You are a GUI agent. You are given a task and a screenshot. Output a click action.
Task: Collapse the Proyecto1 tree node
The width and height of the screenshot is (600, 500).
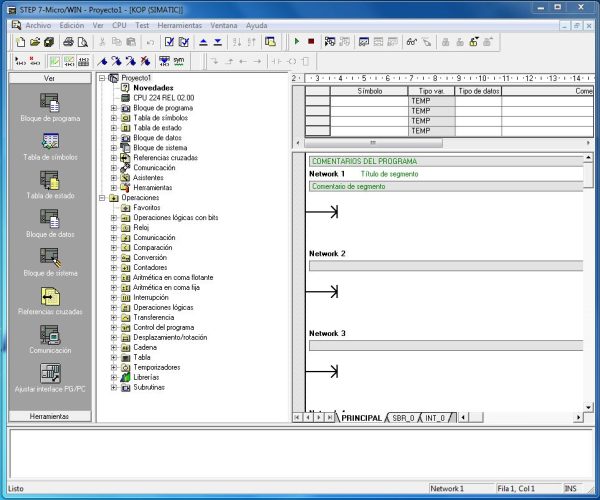102,78
